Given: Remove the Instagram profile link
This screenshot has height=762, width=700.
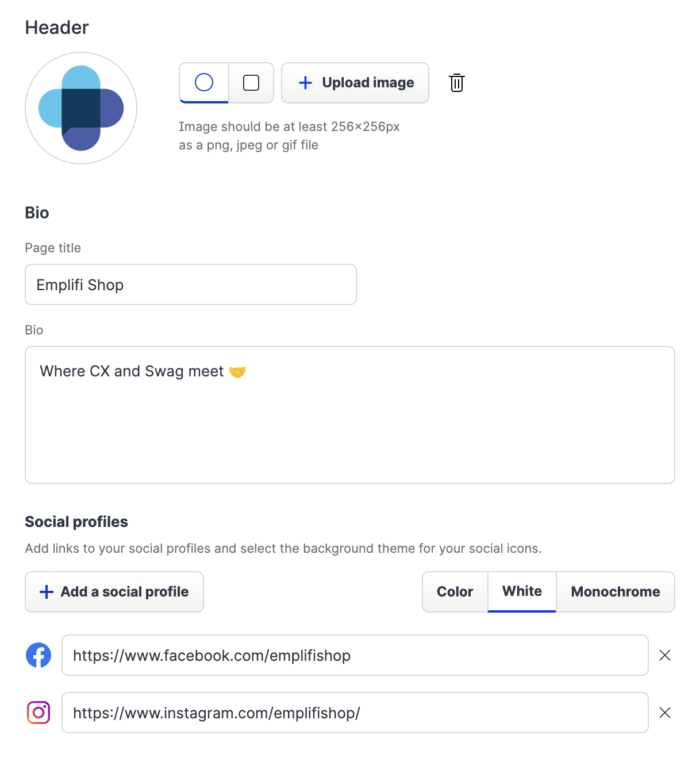Looking at the screenshot, I should tap(665, 713).
